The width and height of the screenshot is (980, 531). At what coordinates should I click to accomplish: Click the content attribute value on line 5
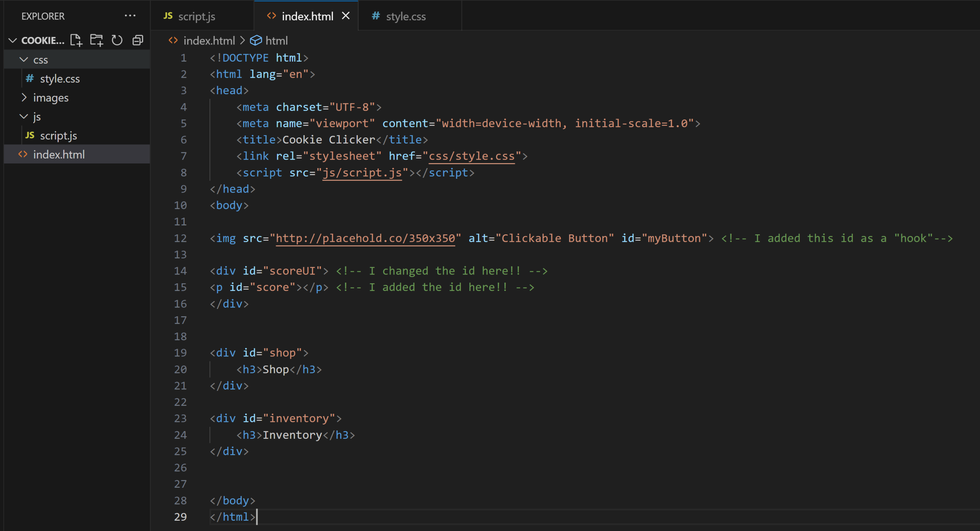[x=565, y=123]
